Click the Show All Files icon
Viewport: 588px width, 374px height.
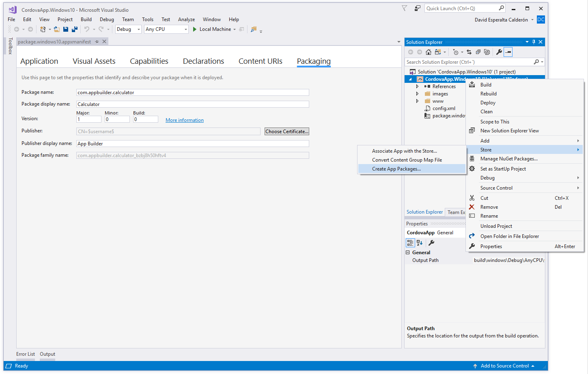487,52
